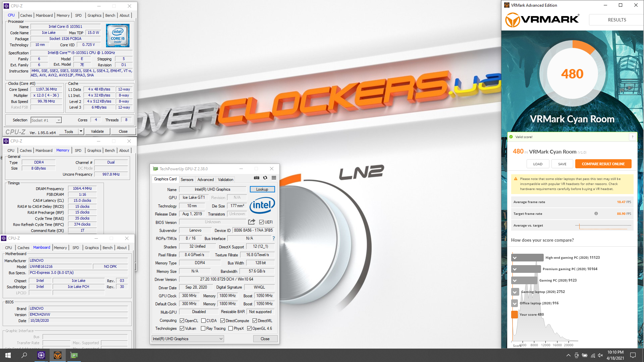Open the notification center in the taskbar

pos(633,355)
